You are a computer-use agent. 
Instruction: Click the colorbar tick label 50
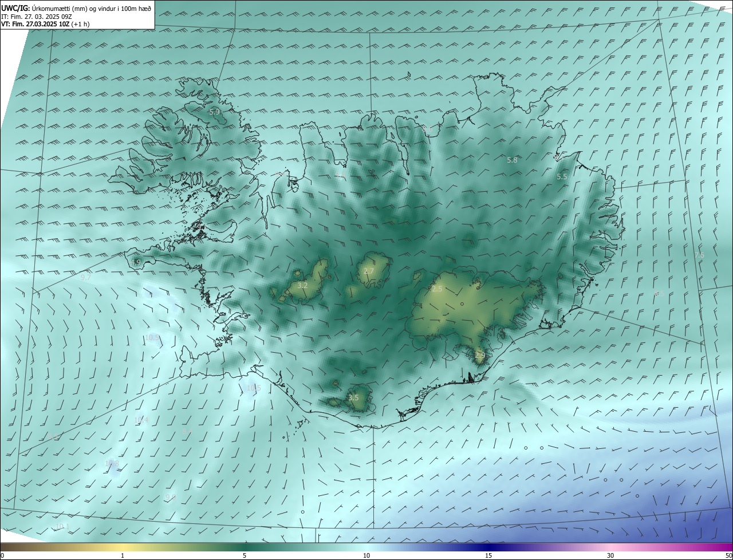pos(728,555)
